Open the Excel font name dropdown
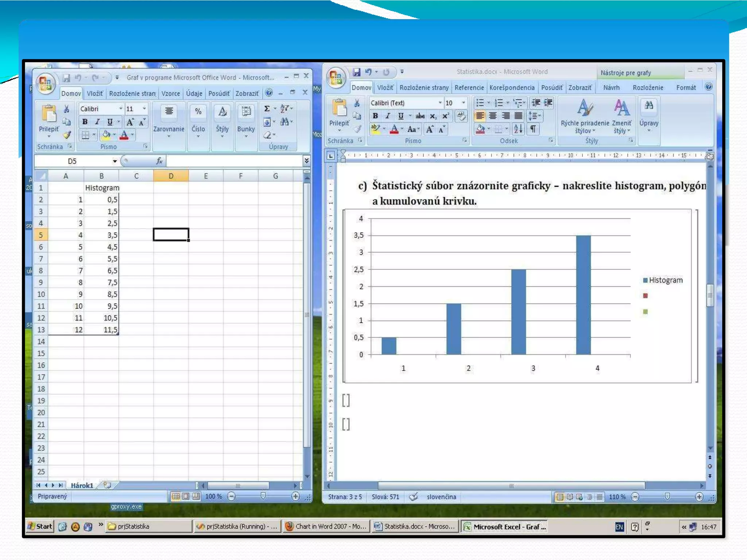 click(121, 109)
